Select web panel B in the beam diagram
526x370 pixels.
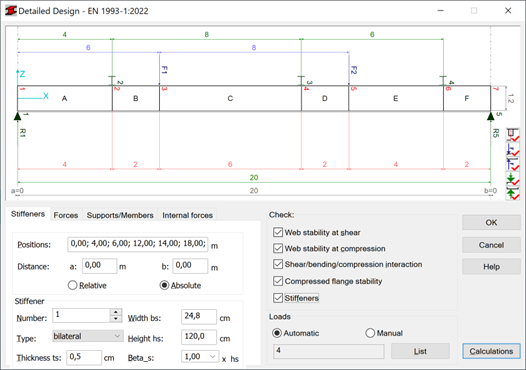[136, 98]
